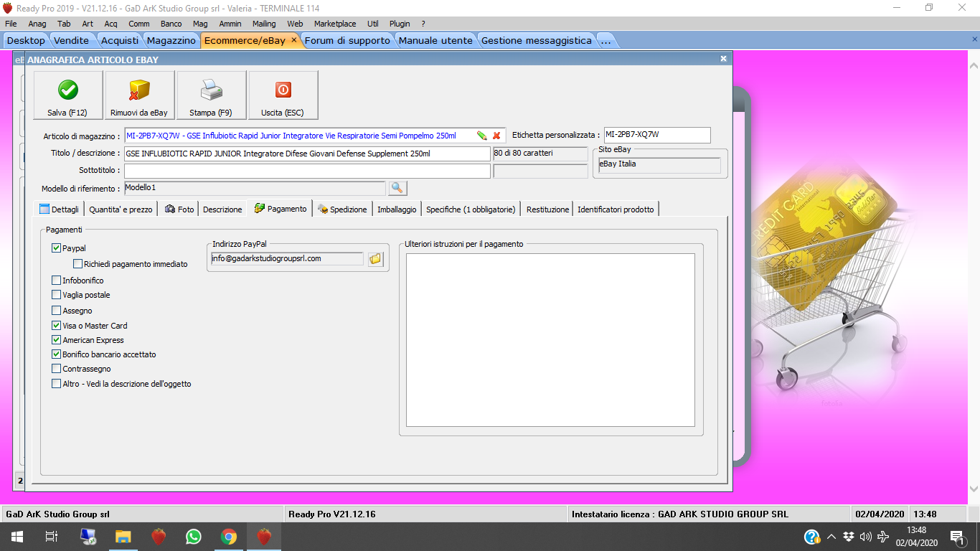Open the Gestione messaggistica tab
This screenshot has width=980, height=551.
[x=537, y=40]
